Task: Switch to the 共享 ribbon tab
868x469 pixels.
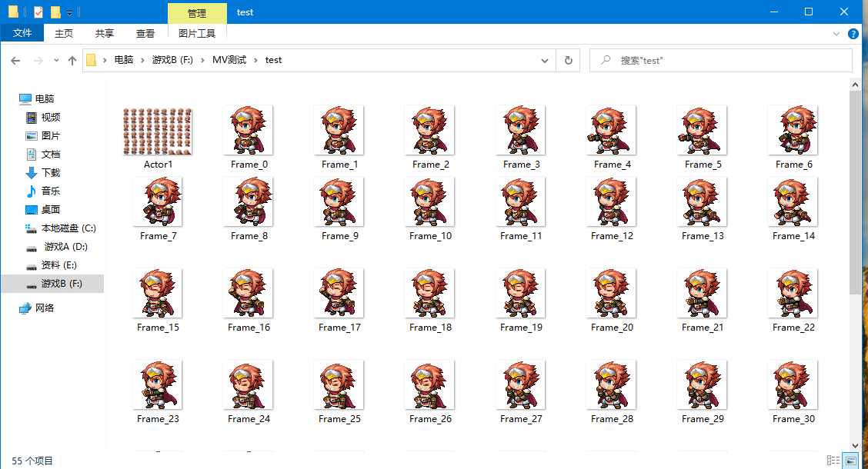Action: tap(105, 33)
